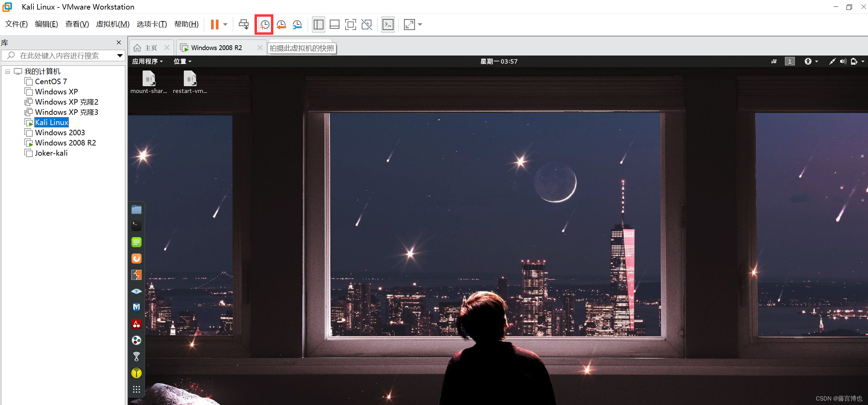
Task: Close the Windows 2008 R2 tab
Action: (260, 48)
